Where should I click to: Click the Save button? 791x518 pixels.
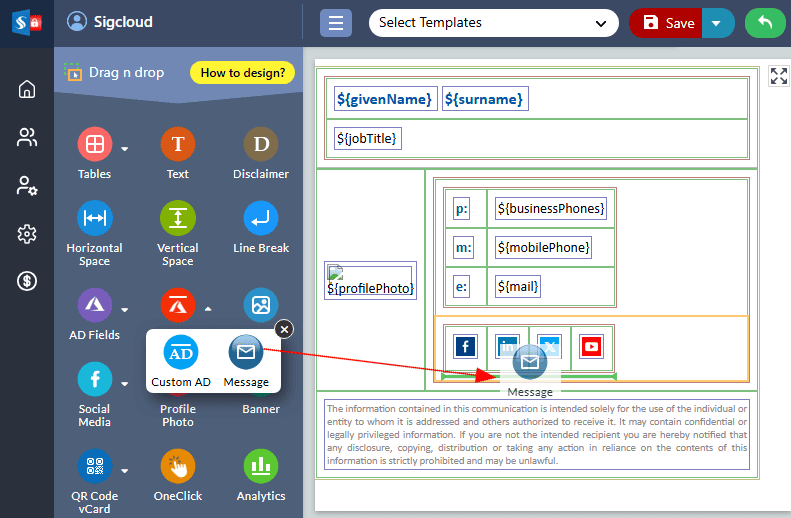(667, 23)
